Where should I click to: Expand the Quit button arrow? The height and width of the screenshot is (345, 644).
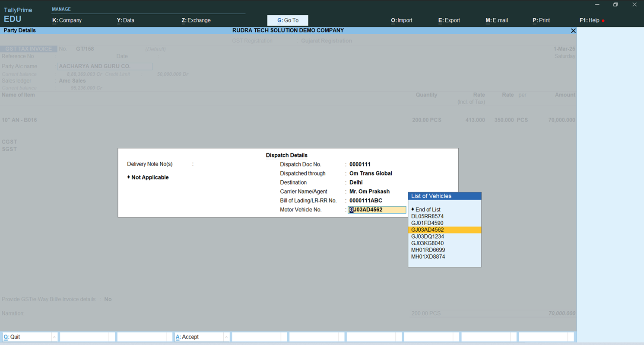(54, 337)
